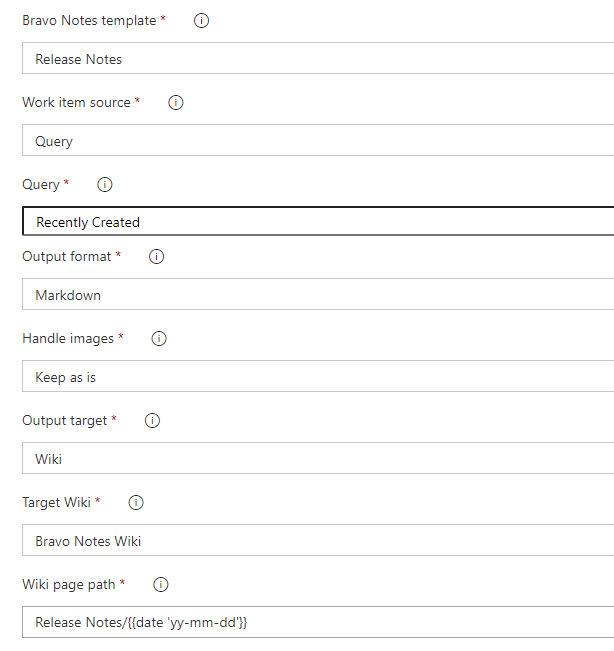The height and width of the screenshot is (651, 614).
Task: Open the Query field info tooltip
Action: tap(105, 184)
